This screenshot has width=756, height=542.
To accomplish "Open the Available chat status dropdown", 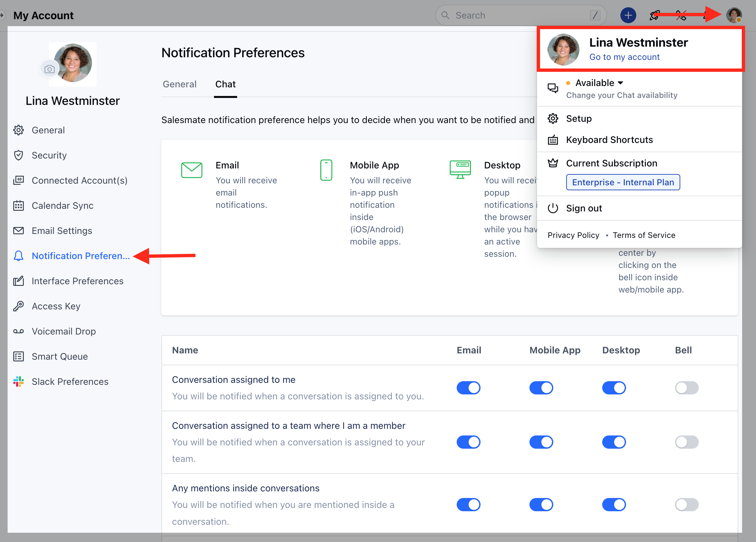I will 595,83.
